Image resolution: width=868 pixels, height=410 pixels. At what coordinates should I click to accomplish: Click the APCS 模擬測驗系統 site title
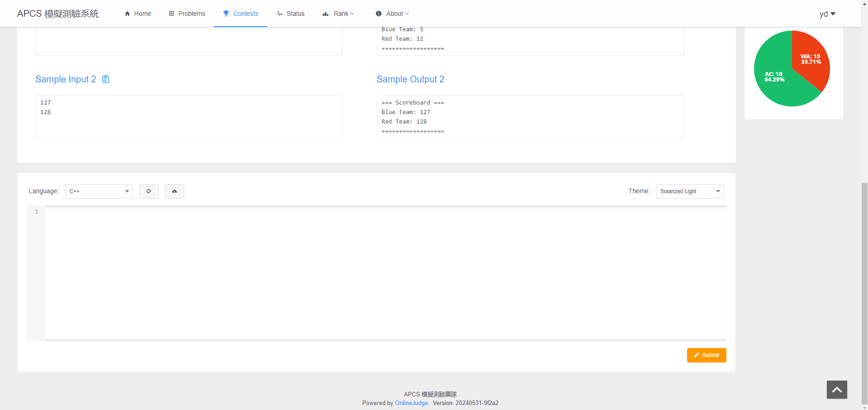pos(58,14)
